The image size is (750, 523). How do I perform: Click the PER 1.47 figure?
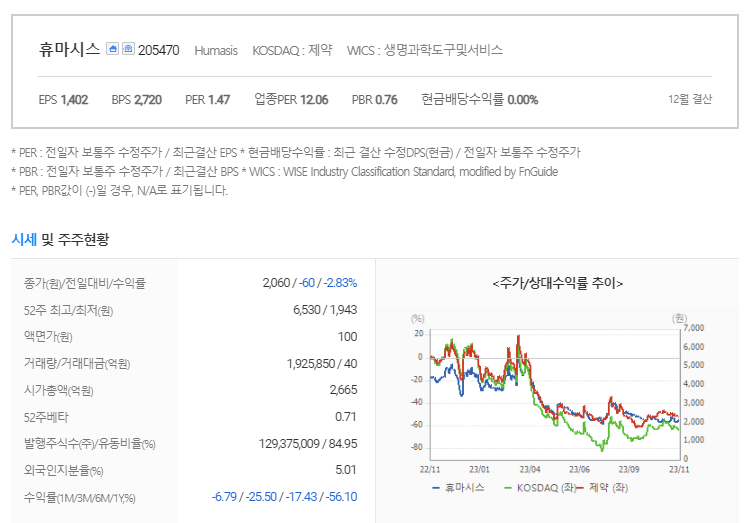(x=208, y=100)
